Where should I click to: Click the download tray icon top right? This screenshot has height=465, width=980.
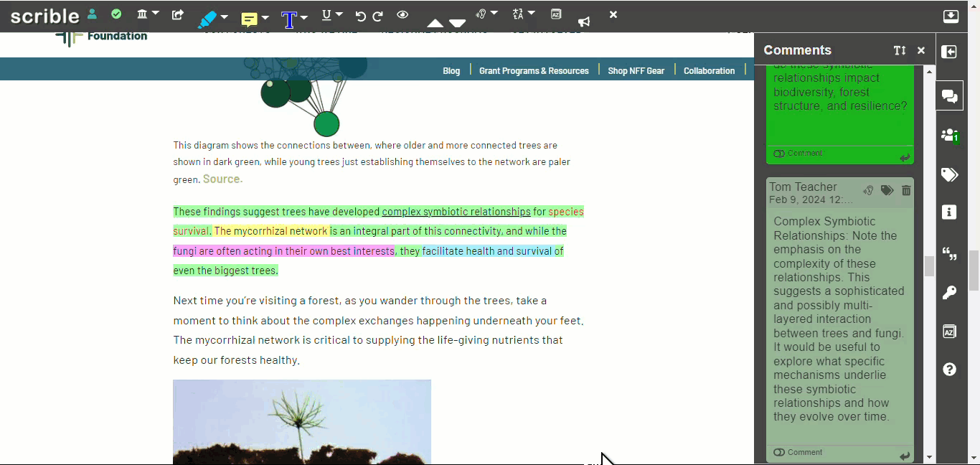click(x=951, y=16)
